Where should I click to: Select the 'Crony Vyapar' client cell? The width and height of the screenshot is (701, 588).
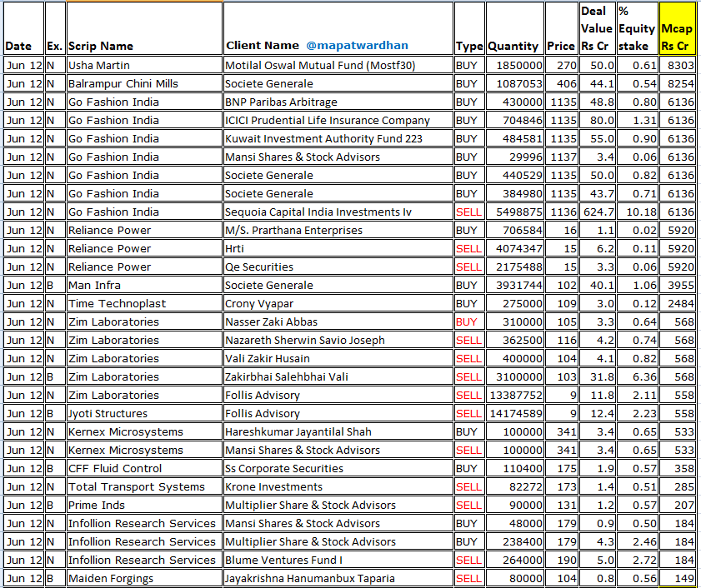pyautogui.click(x=338, y=303)
